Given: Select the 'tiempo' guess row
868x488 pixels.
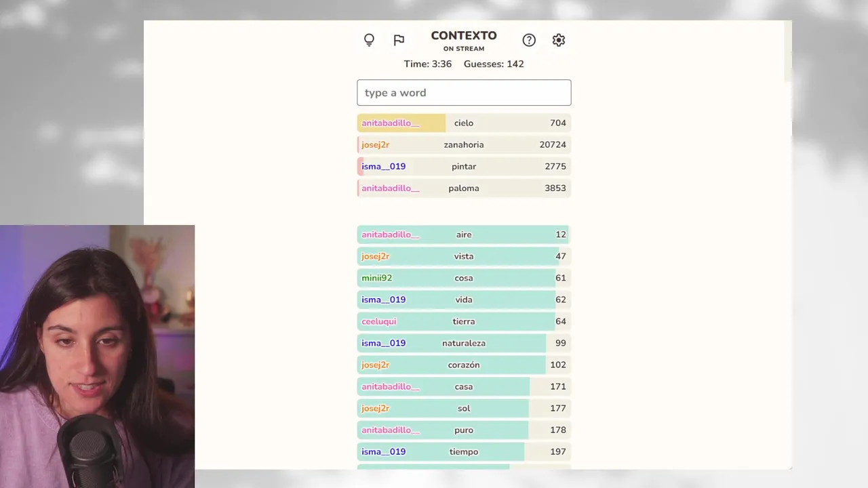Looking at the screenshot, I should pyautogui.click(x=464, y=451).
